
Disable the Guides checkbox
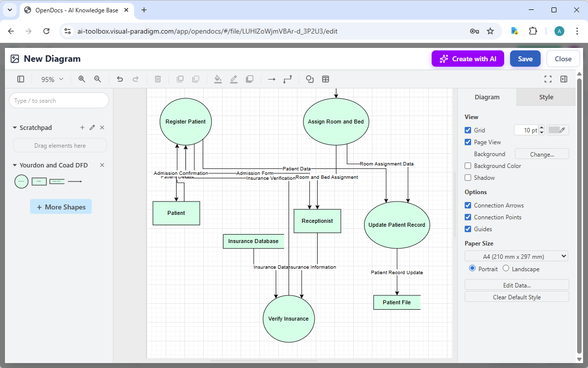(468, 229)
